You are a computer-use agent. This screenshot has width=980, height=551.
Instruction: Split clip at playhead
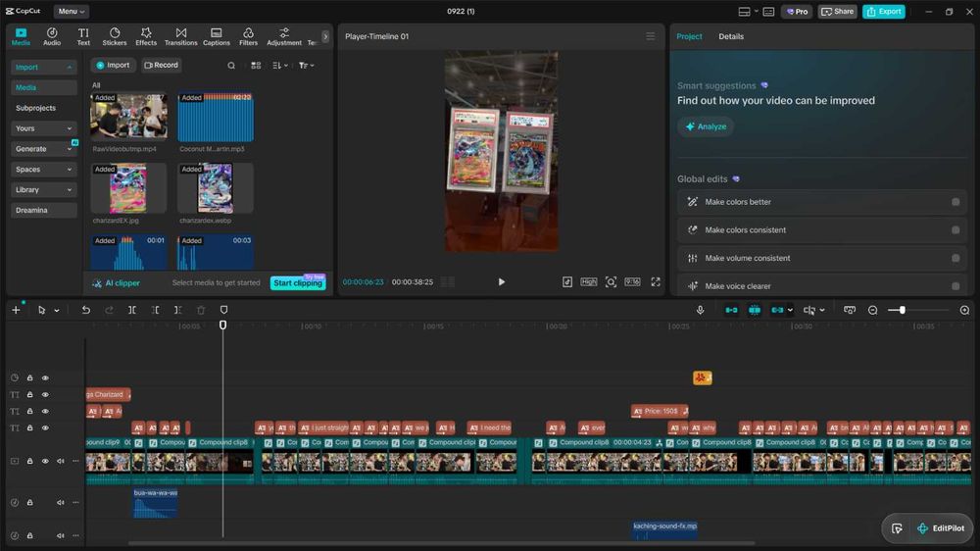pyautogui.click(x=132, y=310)
